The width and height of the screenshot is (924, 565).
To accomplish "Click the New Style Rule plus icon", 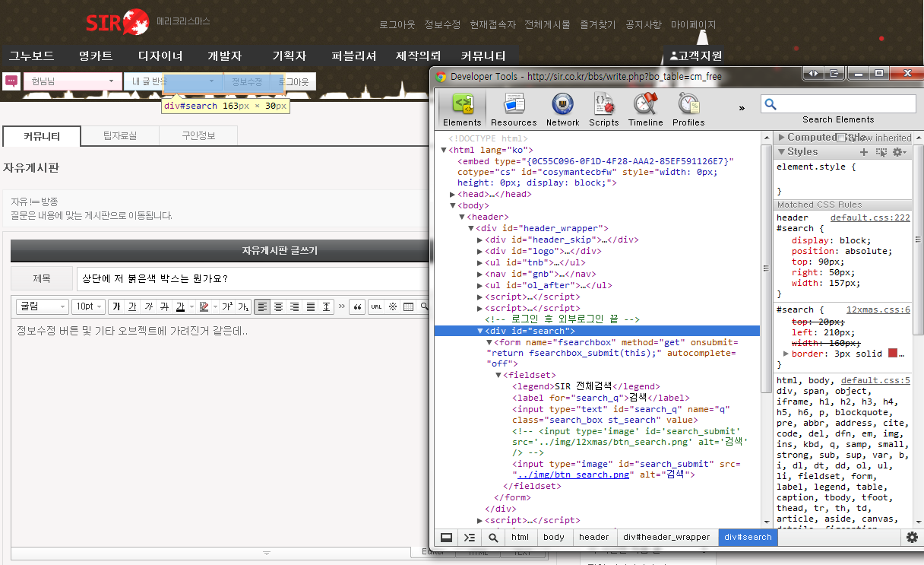I will 863,152.
